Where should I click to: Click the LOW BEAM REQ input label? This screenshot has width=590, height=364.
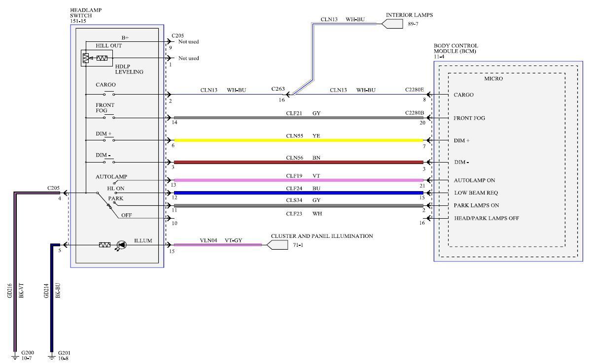[476, 193]
